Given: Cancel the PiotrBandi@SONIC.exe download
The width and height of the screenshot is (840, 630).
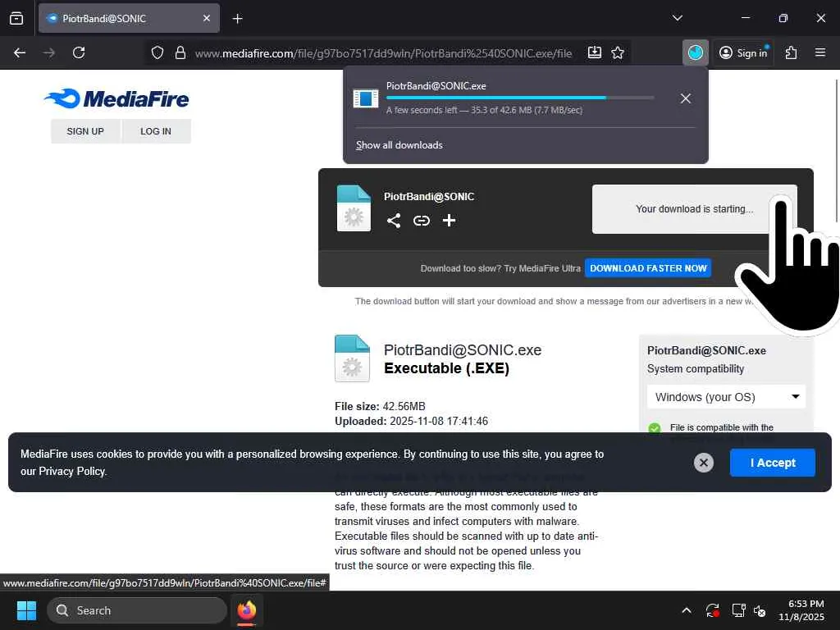Looking at the screenshot, I should (685, 98).
